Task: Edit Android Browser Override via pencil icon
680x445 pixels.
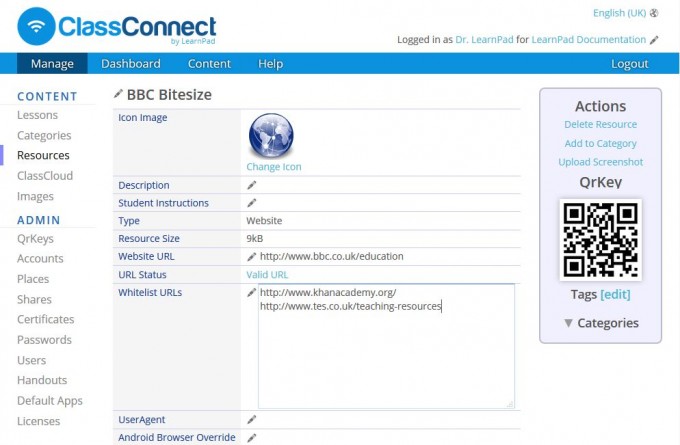Action: (252, 438)
